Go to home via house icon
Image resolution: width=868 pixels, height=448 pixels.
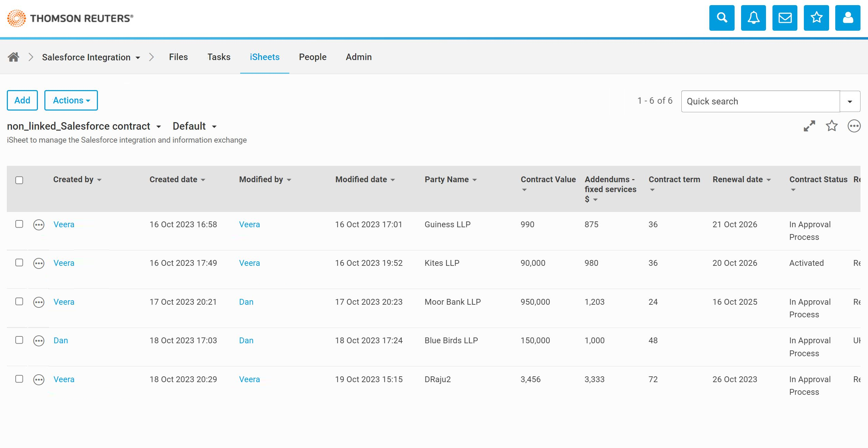coord(13,57)
